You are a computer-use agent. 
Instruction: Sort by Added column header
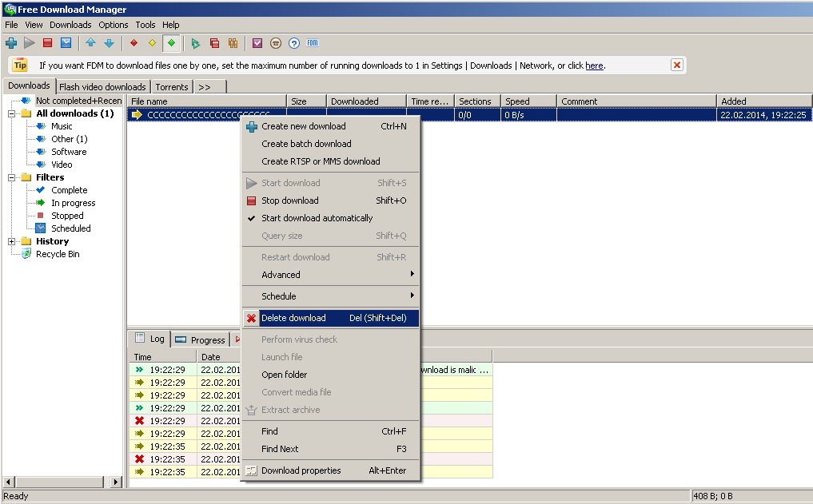coord(764,101)
